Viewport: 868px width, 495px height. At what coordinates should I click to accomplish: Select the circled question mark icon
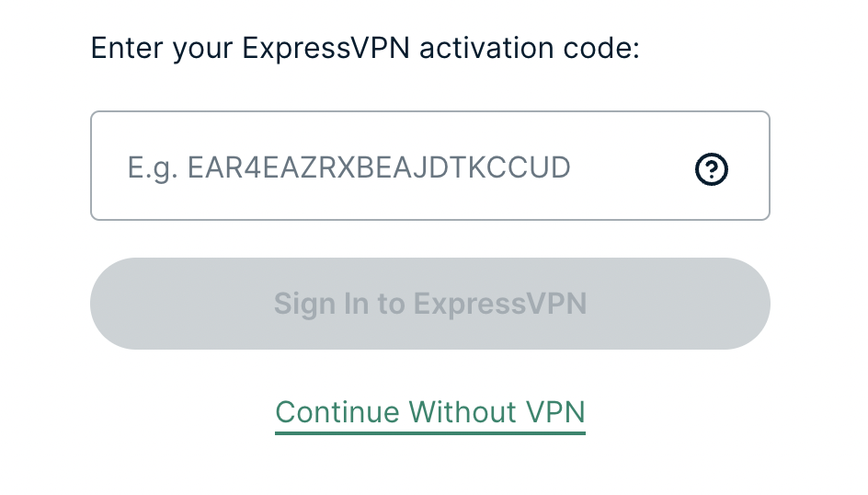click(x=712, y=169)
